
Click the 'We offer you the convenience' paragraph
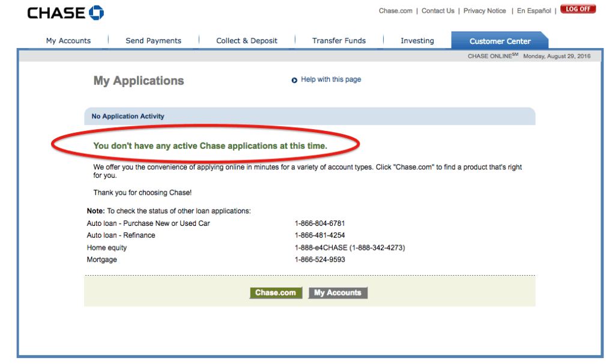[307, 171]
